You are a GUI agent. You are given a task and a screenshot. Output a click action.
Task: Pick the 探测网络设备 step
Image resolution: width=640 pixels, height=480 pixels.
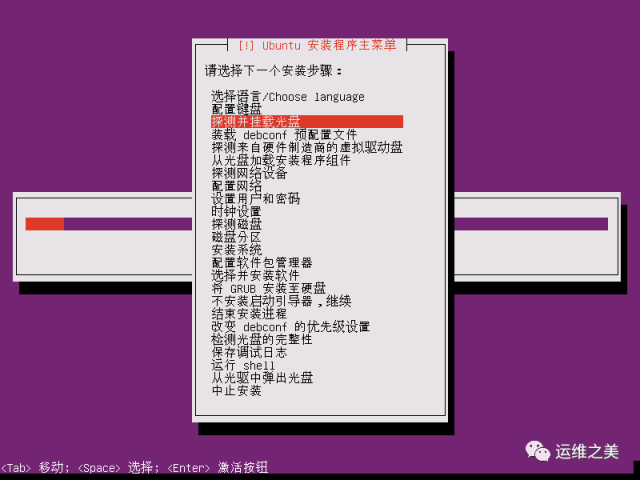249,173
